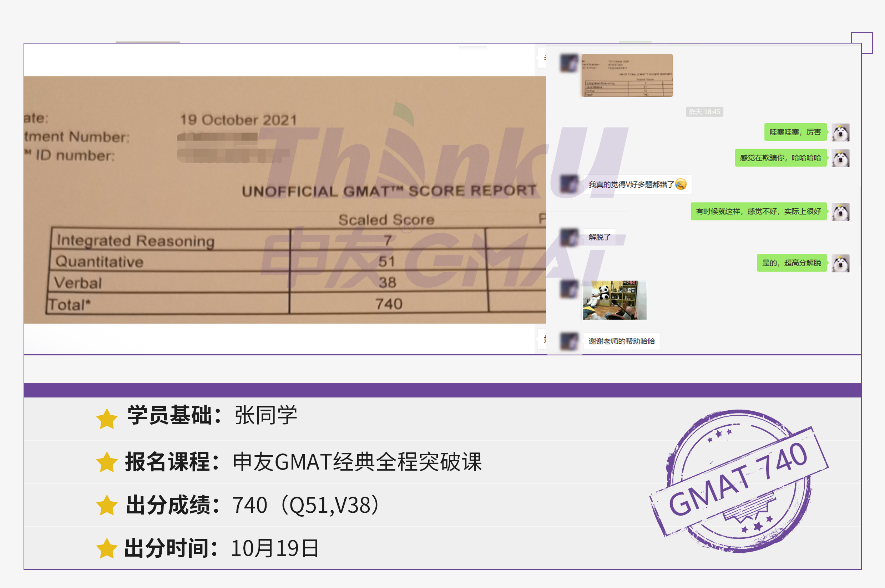Click the course name '申友GMAT经典全程突破课'
The image size is (885, 588).
[x=357, y=462]
